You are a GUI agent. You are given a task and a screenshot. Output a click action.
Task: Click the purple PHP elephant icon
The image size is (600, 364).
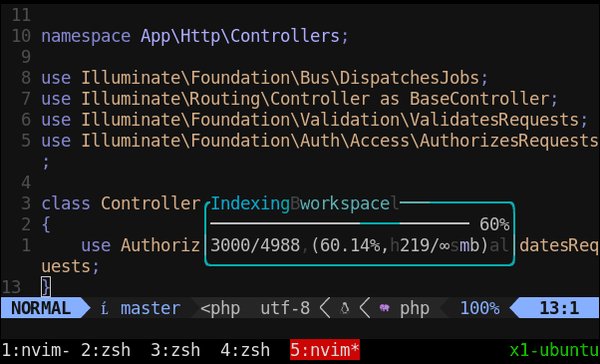[384, 308]
